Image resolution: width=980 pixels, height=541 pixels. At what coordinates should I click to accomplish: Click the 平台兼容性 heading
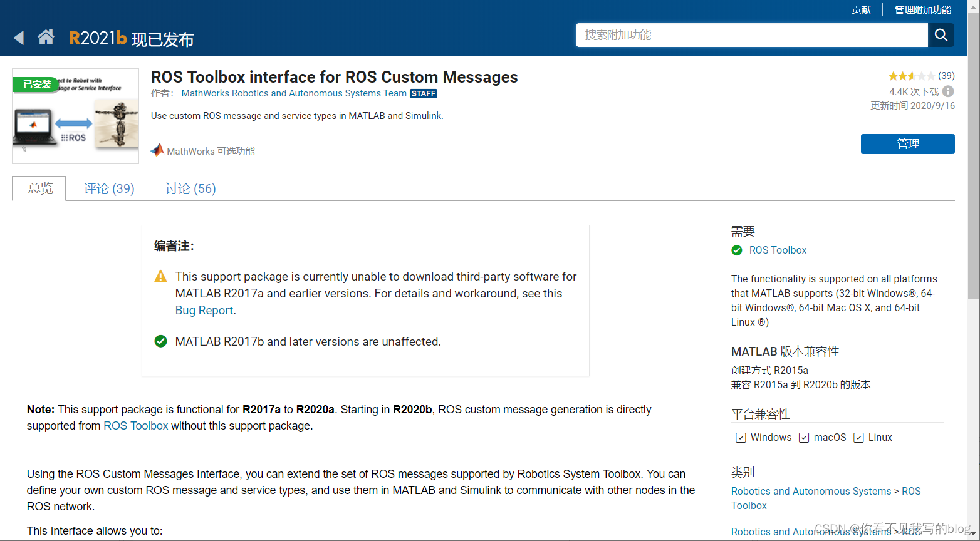(761, 414)
